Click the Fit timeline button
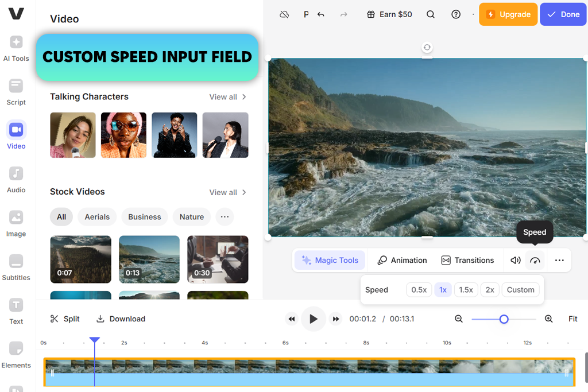The width and height of the screenshot is (588, 392). [572, 319]
